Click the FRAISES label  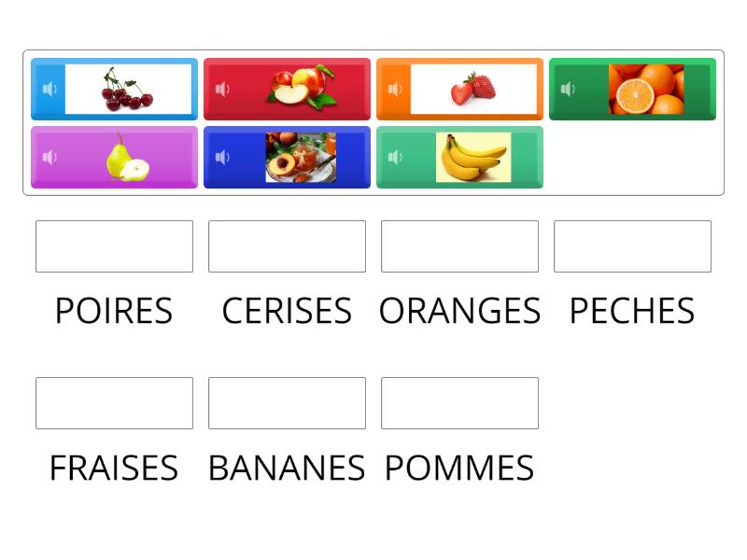click(114, 468)
